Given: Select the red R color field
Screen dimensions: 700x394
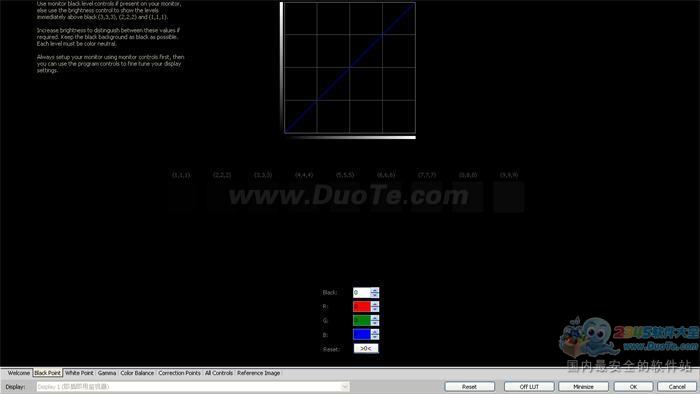Looking at the screenshot, I should [x=362, y=307].
